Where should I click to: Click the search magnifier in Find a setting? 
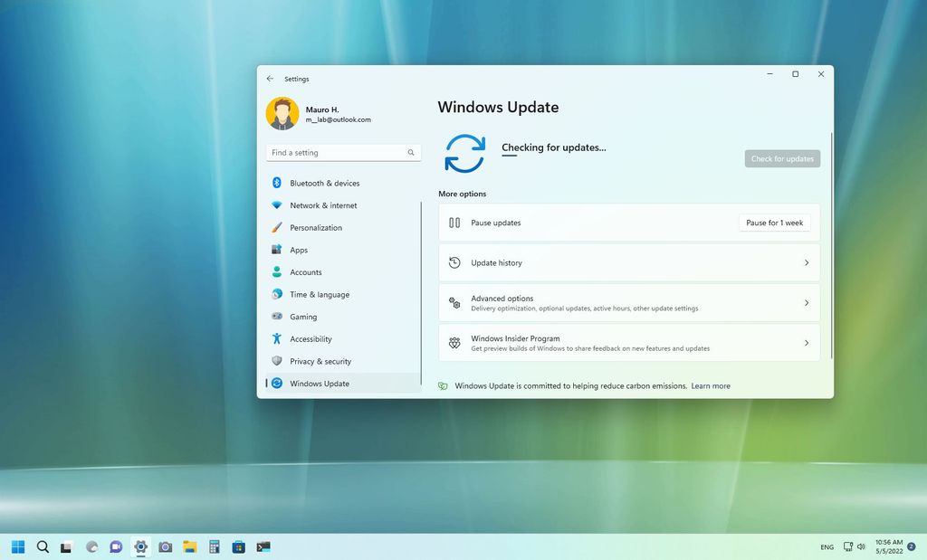click(x=412, y=152)
